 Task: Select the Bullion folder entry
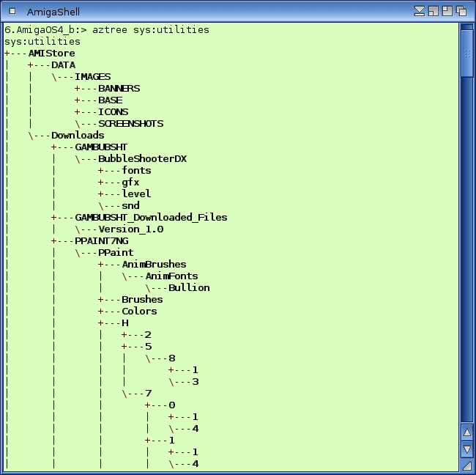189,288
